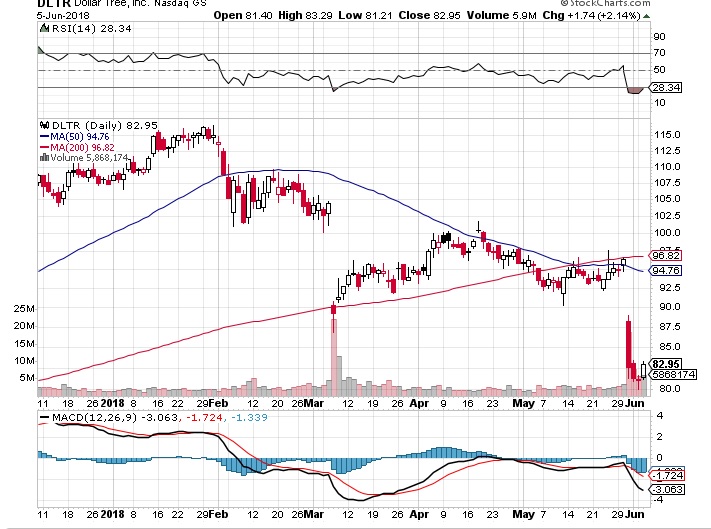Click the 100.0 price axis label
711x529 pixels.
tap(667, 233)
